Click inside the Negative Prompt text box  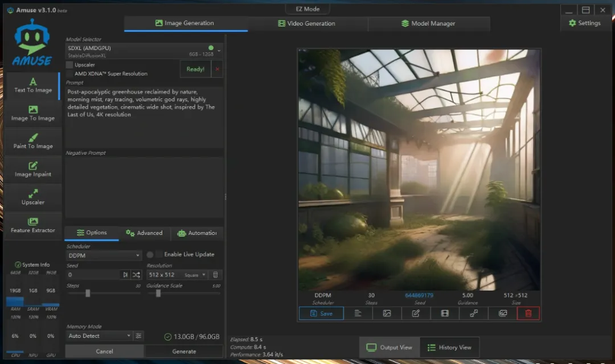145,188
